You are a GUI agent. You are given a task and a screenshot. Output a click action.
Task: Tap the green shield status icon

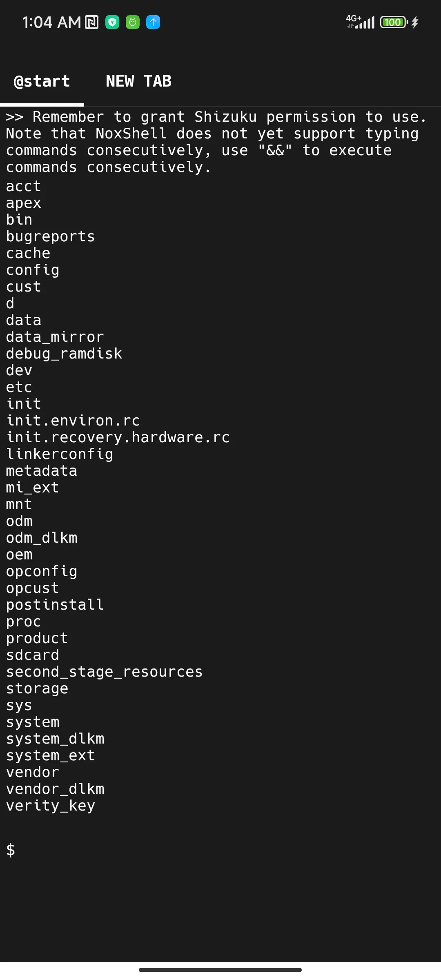click(112, 22)
